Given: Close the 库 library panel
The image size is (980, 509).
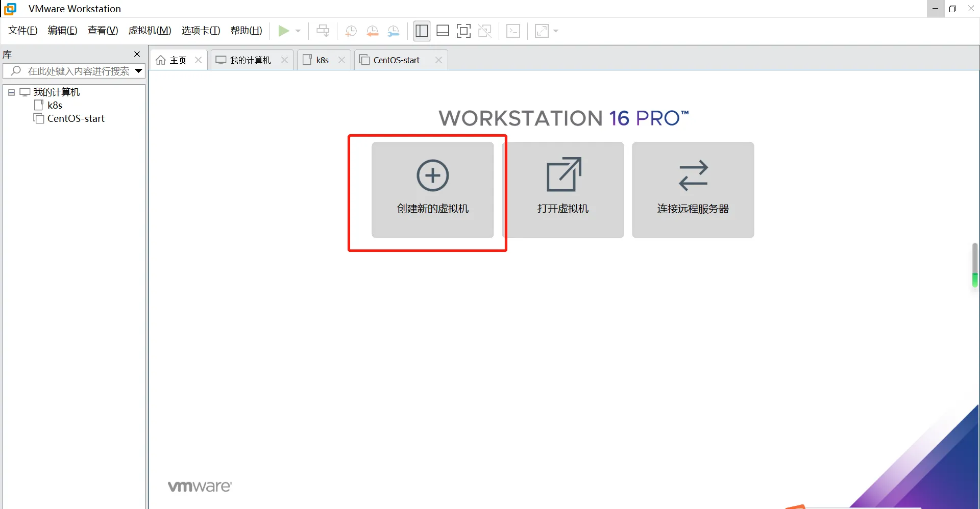Looking at the screenshot, I should pos(137,54).
